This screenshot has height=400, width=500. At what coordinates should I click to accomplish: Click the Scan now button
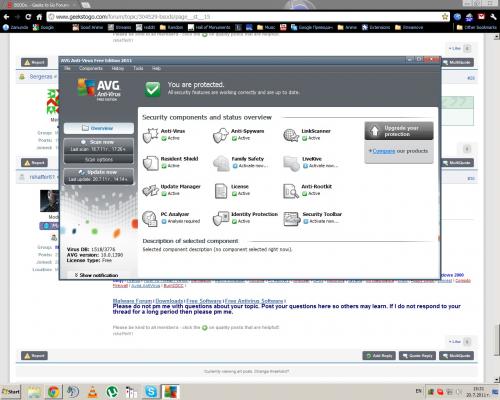tap(99, 146)
